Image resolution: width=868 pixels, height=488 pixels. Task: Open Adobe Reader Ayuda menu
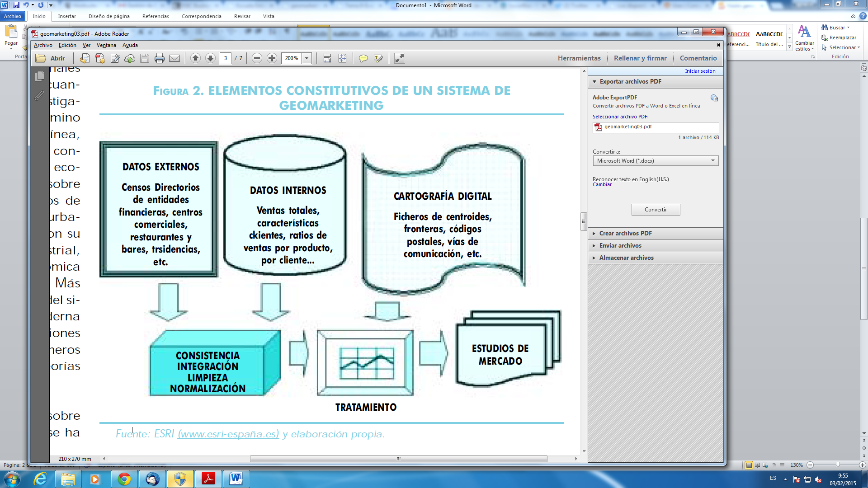tap(130, 45)
